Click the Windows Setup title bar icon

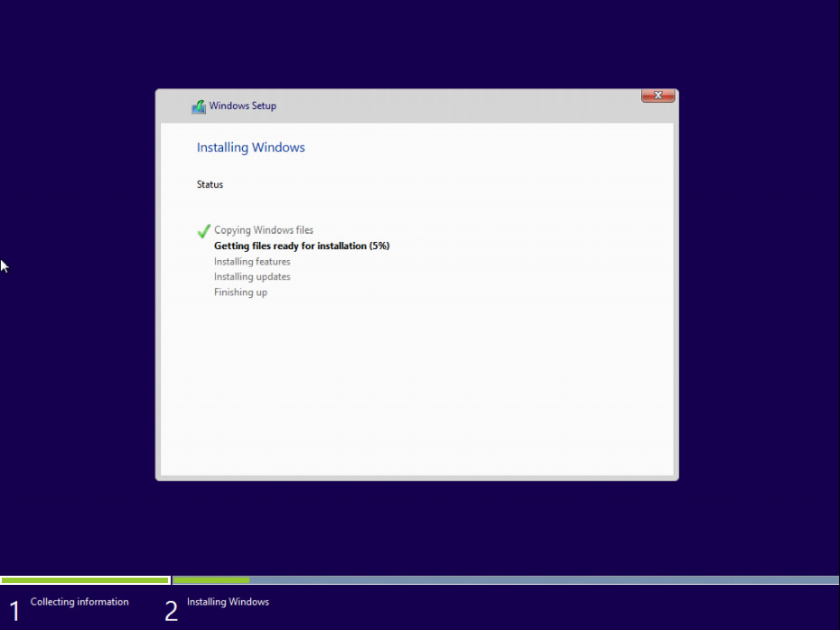(x=199, y=107)
